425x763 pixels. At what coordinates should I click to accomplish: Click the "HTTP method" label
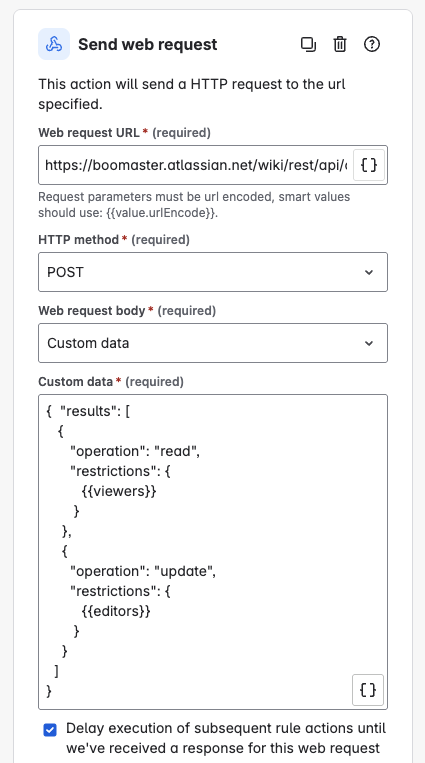(x=78, y=239)
